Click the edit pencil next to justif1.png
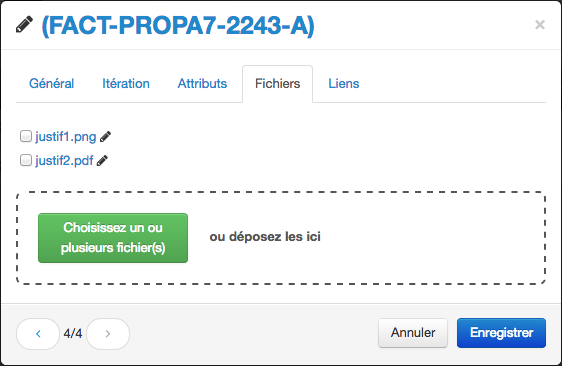Image resolution: width=562 pixels, height=366 pixels. point(105,137)
